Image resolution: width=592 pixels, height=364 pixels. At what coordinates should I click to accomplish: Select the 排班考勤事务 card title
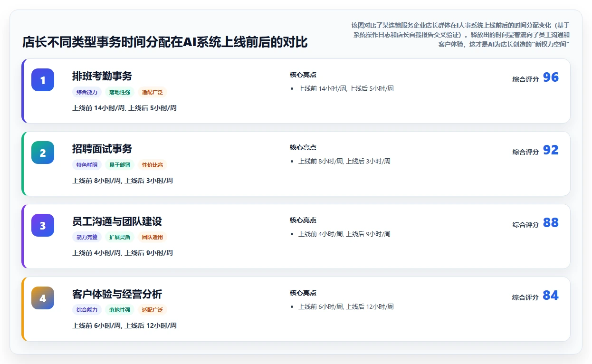pos(102,76)
